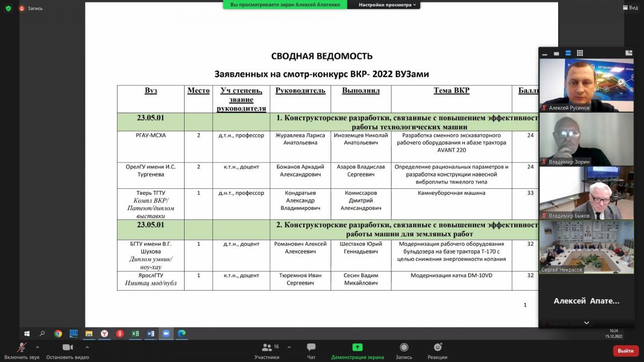Viewport: 644px width, 362px height.
Task: Open Google Chrome from the taskbar
Action: point(58,334)
